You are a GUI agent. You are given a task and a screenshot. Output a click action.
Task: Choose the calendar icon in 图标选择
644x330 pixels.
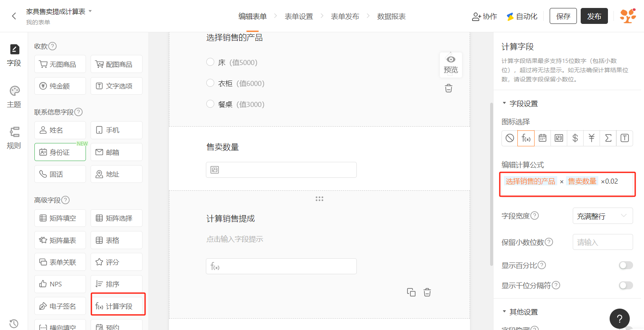[x=543, y=138]
